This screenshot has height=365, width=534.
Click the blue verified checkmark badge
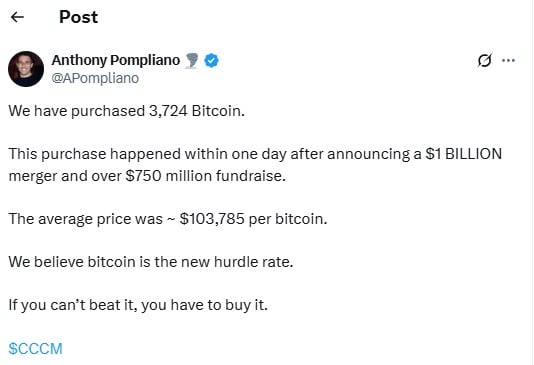pyautogui.click(x=211, y=61)
